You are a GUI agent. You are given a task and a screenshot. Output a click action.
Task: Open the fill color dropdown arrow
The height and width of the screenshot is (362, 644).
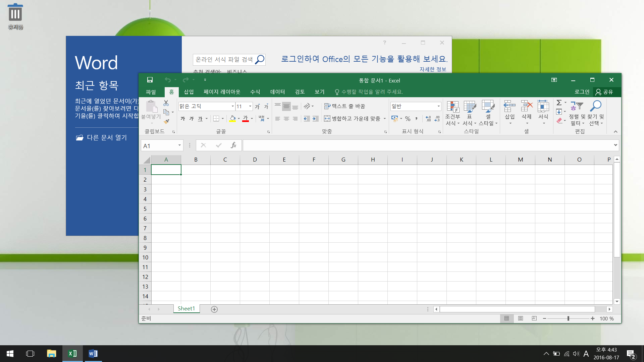pyautogui.click(x=239, y=119)
